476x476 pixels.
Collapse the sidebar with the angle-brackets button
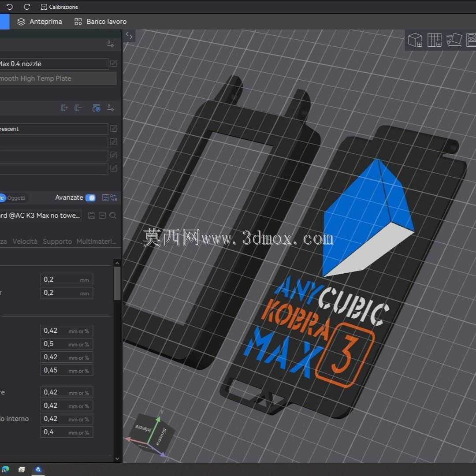[129, 36]
